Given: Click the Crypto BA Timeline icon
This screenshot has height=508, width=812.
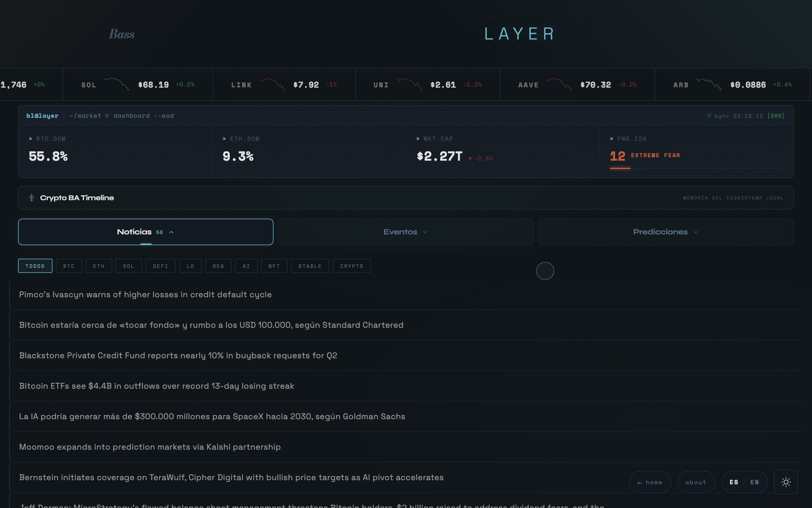Looking at the screenshot, I should click(32, 198).
